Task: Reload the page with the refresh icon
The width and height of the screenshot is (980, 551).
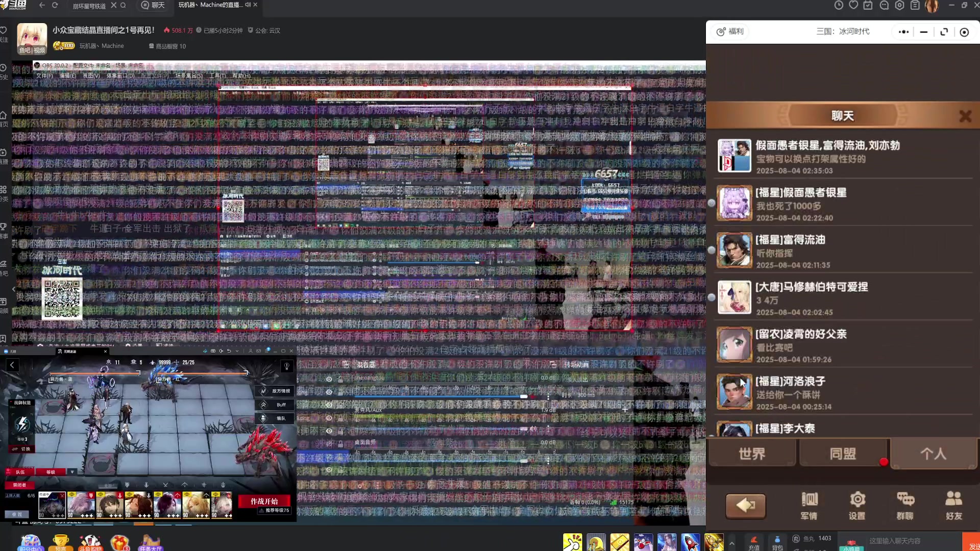Action: point(55,5)
